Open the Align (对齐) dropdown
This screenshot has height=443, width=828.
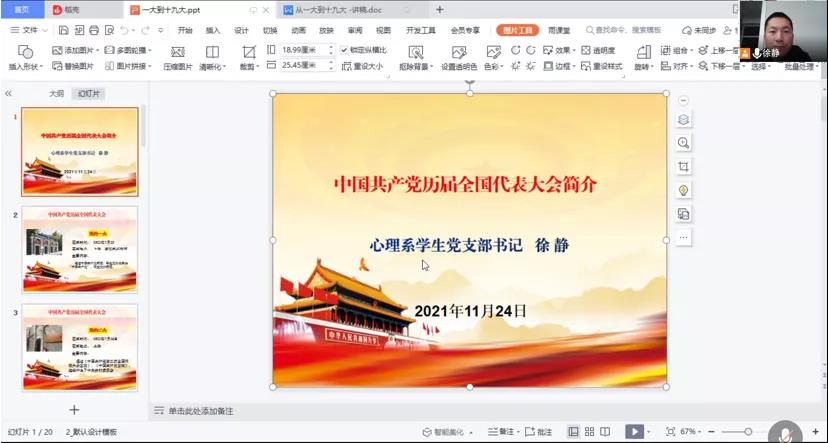(676, 66)
